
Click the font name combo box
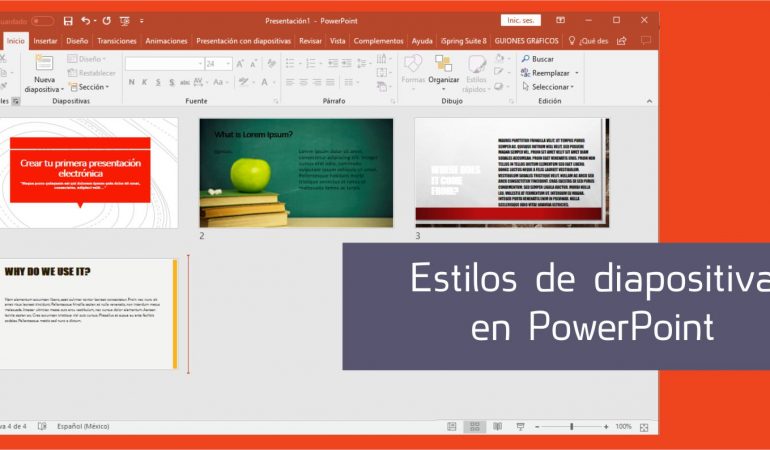pyautogui.click(x=165, y=64)
